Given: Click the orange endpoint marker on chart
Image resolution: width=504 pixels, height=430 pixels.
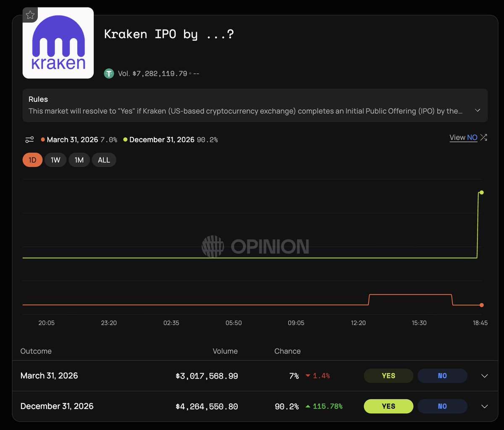Looking at the screenshot, I should click(481, 305).
